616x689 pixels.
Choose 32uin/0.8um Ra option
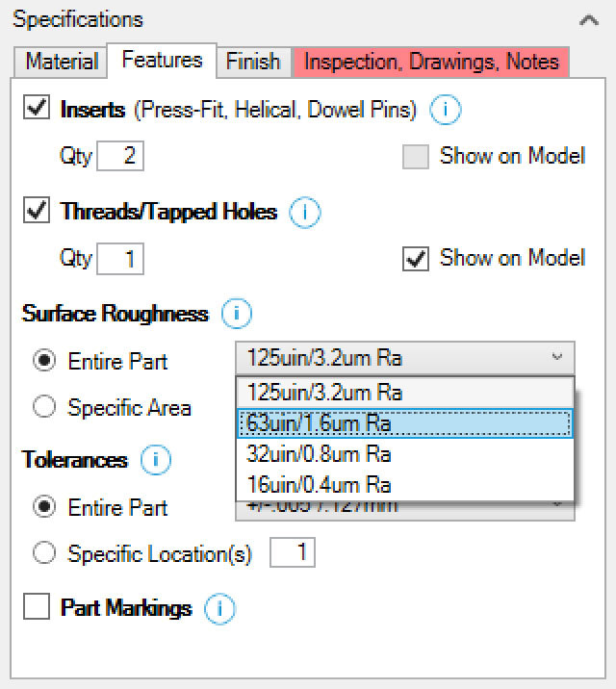(x=405, y=454)
